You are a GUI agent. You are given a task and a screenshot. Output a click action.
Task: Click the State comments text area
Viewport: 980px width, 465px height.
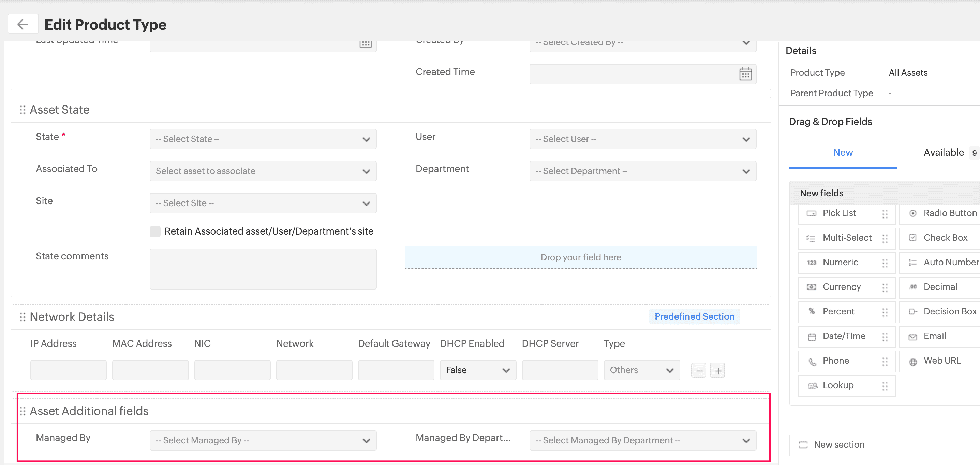coord(263,269)
